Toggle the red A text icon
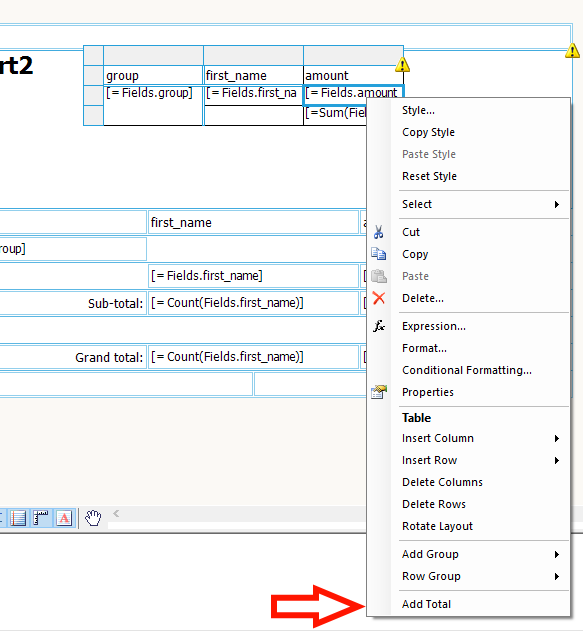This screenshot has height=631, width=583. pyautogui.click(x=64, y=518)
